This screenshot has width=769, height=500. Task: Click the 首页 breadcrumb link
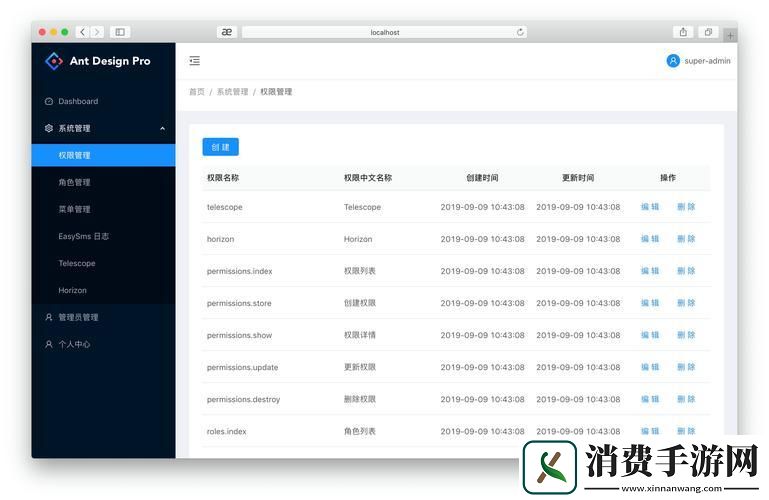pos(197,92)
